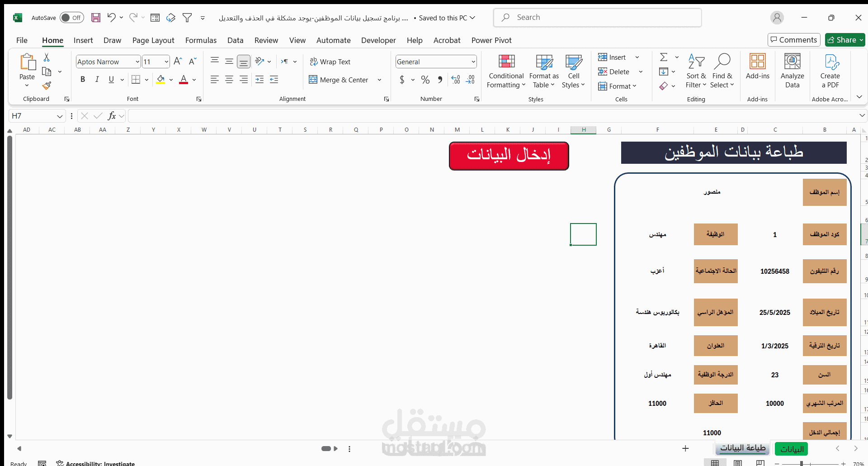868x466 pixels.
Task: Click the Add-ins icon
Action: (x=758, y=66)
